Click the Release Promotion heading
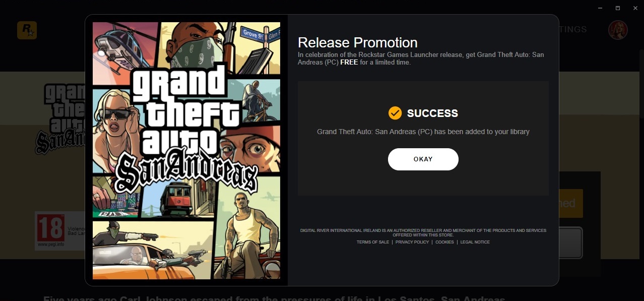Screen dimensions: 644x301 tap(358, 42)
